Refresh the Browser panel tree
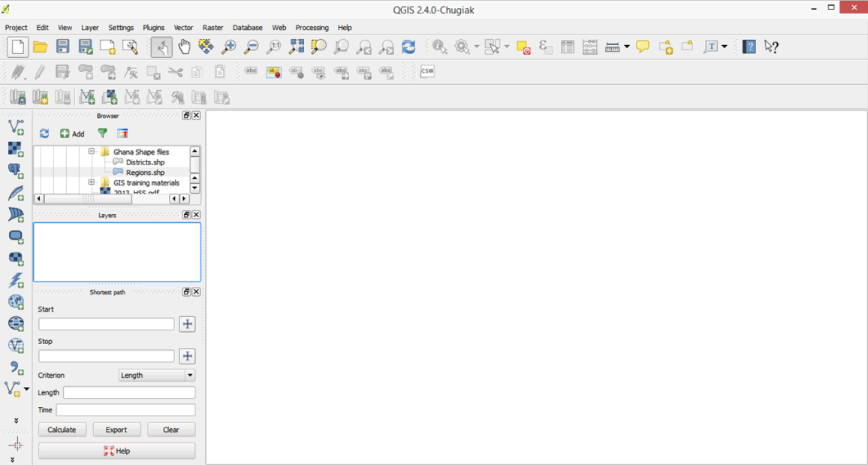This screenshot has width=868, height=465. tap(44, 134)
